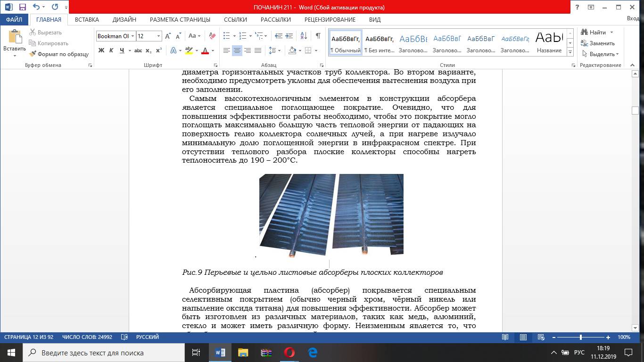644x362 pixels.
Task: Open the Выделить selection dropdown
Action: coord(600,54)
